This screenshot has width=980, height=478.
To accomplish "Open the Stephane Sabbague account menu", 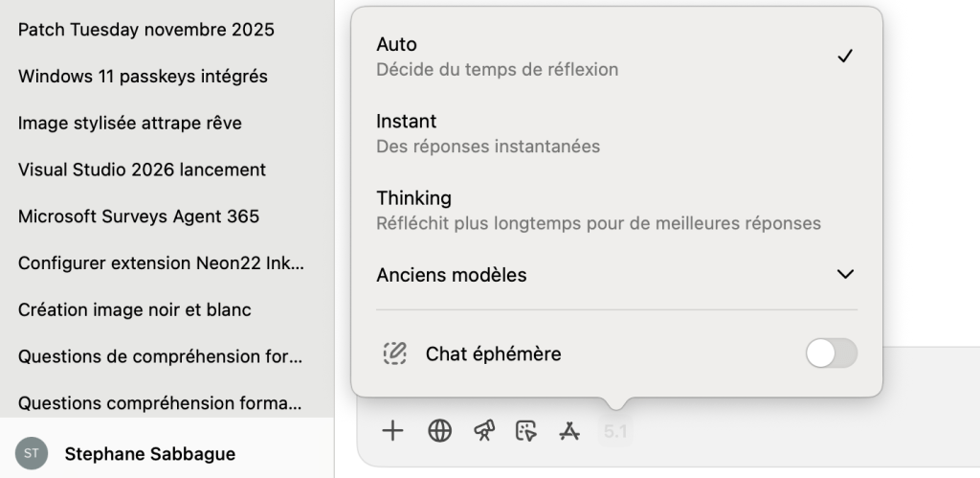I will [150, 453].
